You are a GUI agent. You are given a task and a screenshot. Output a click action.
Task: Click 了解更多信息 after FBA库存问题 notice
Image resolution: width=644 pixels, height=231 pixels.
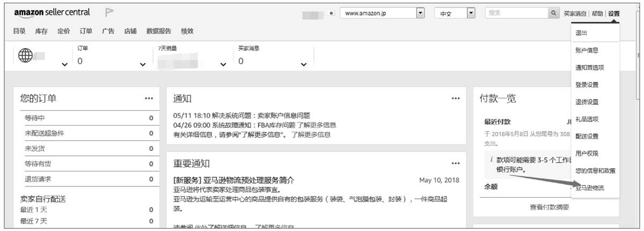coord(317,125)
